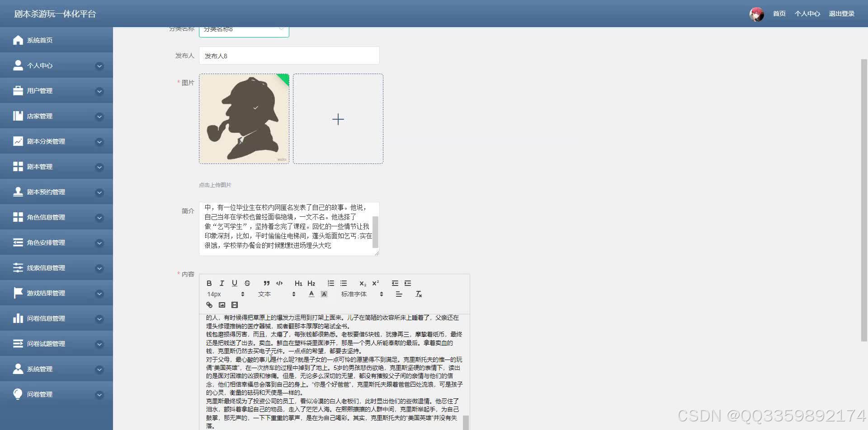This screenshot has height=430, width=868.
Task: Apply superscript formatting
Action: click(375, 283)
